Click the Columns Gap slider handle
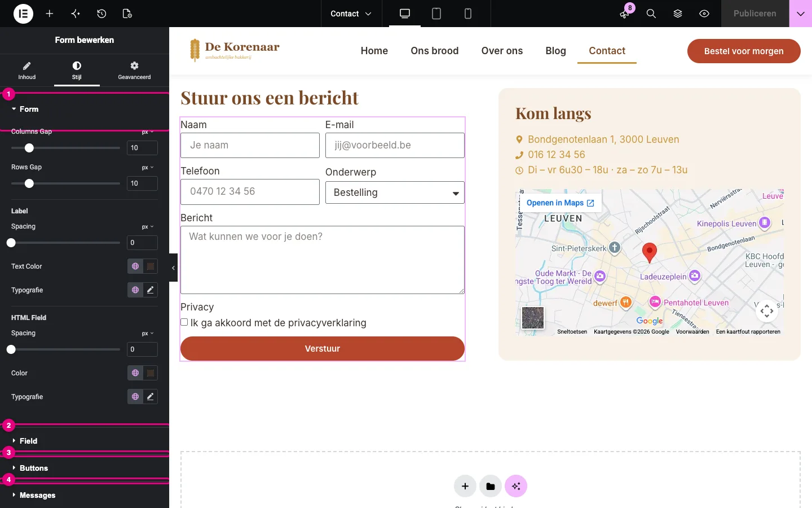 [x=29, y=148]
